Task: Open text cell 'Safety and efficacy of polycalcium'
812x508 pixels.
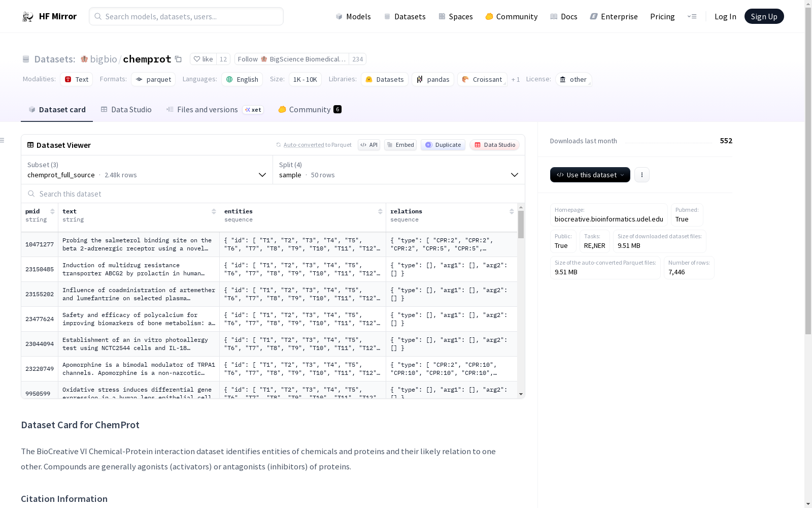Action: [139, 319]
